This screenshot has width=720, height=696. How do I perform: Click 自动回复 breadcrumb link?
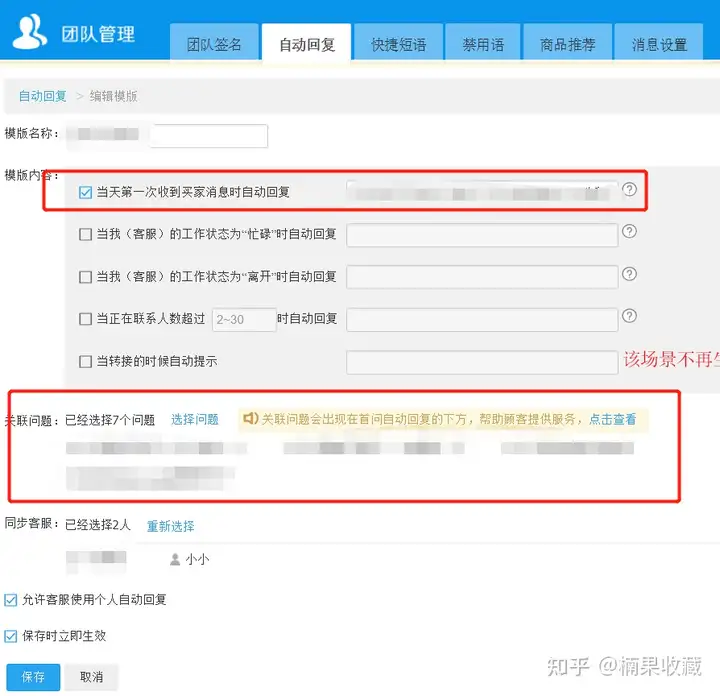click(x=43, y=96)
